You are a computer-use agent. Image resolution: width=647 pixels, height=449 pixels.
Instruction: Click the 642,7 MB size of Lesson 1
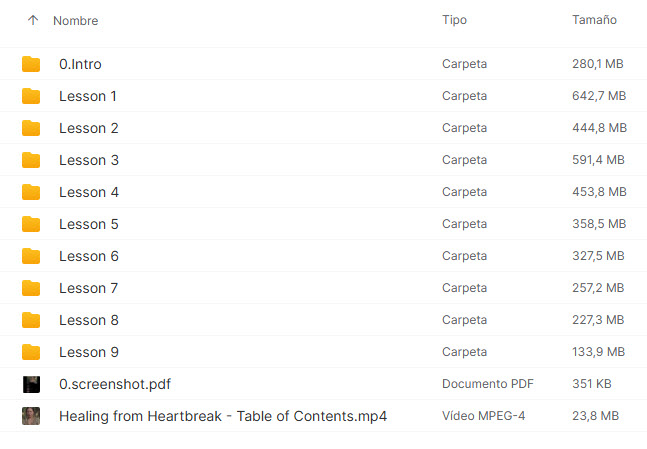click(x=599, y=96)
